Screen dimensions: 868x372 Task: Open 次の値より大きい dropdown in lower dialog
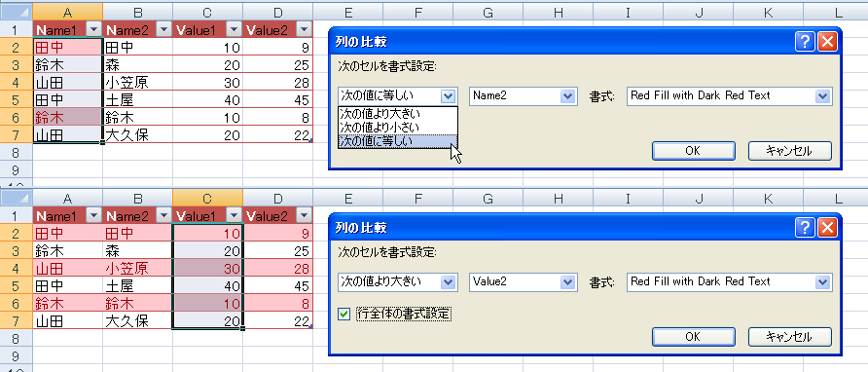(x=449, y=282)
